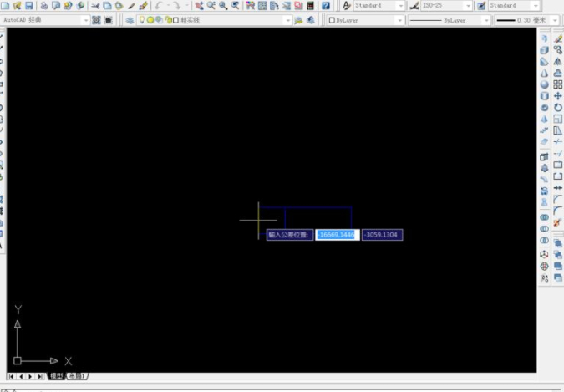The width and height of the screenshot is (564, 392).
Task: Click the New drawing icon
Action: tap(4, 5)
